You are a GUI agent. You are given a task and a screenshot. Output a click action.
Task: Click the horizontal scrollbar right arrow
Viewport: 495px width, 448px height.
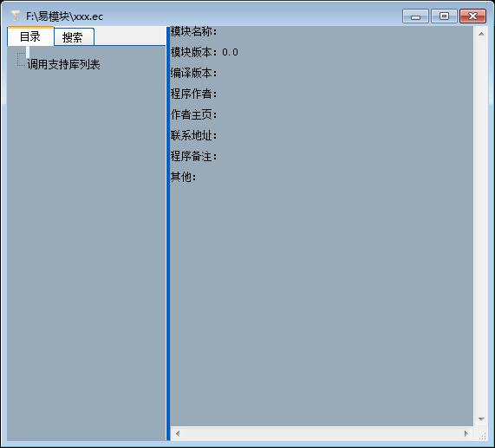(466, 433)
